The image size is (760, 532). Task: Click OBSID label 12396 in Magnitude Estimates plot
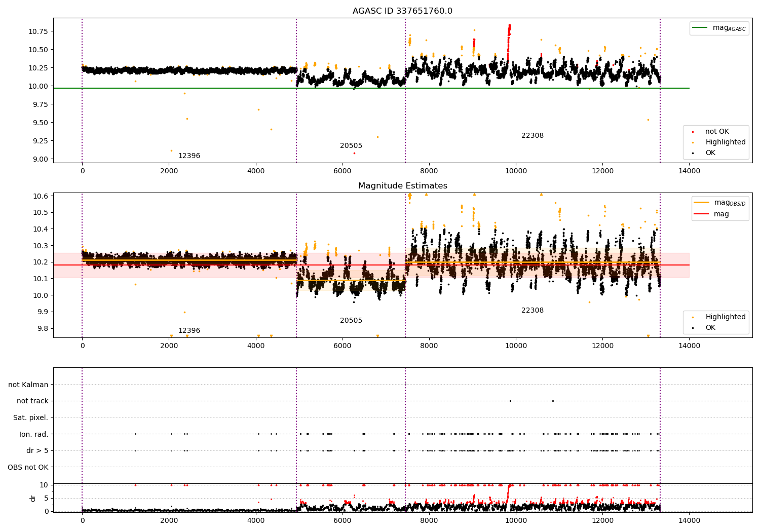189,331
